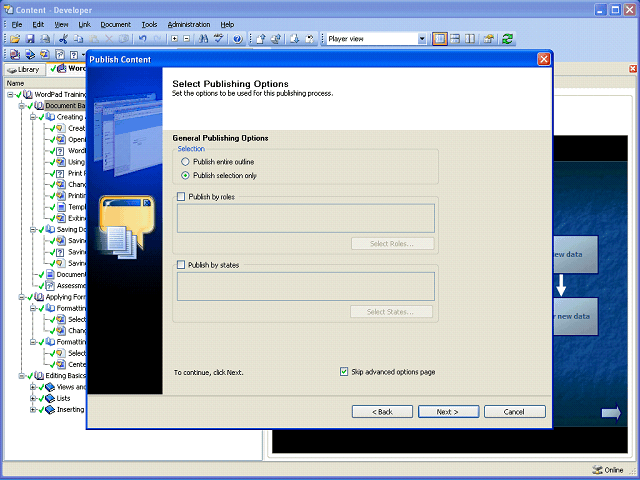Expand the Inserting tree node

click(33, 409)
